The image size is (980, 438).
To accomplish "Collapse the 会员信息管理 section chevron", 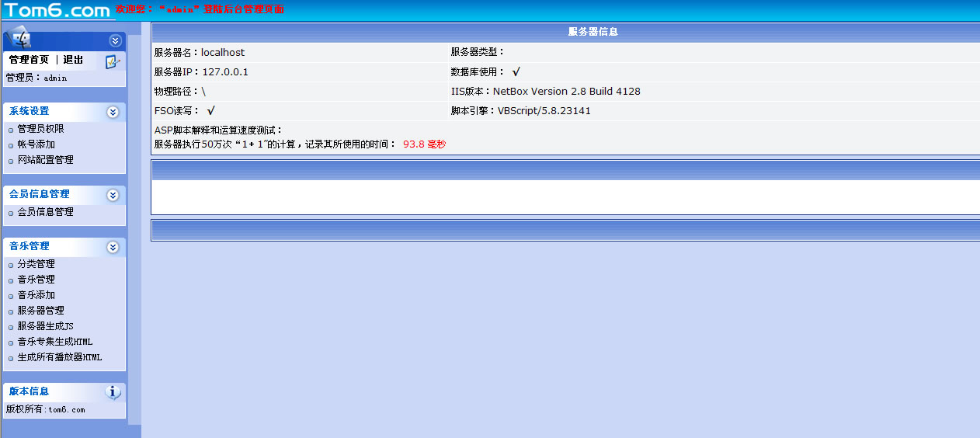I will [x=113, y=195].
